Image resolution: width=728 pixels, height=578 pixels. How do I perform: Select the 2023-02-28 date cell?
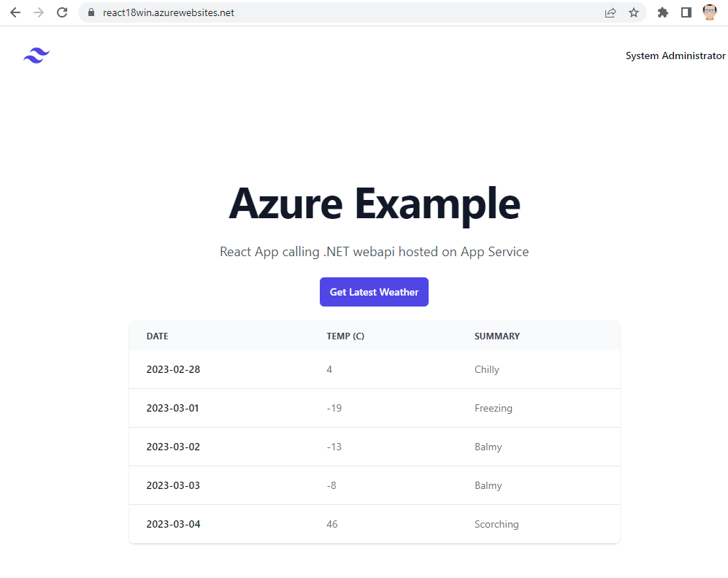[173, 369]
